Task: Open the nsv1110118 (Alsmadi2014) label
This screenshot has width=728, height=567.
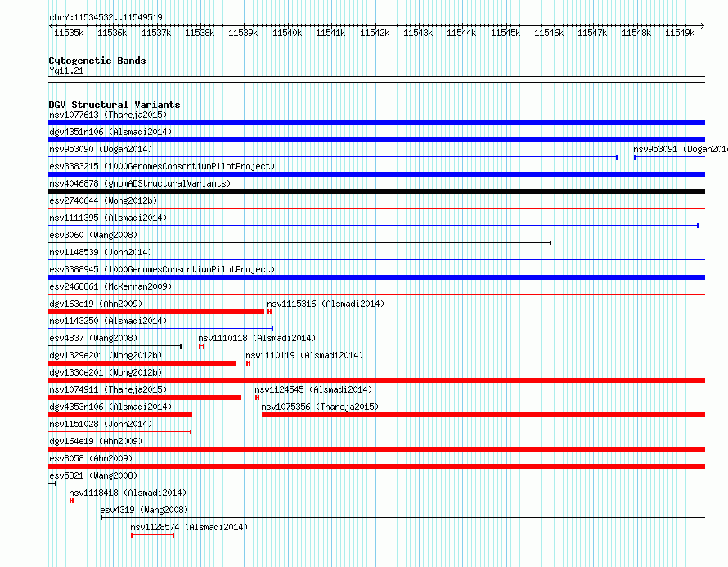Action: tap(257, 338)
